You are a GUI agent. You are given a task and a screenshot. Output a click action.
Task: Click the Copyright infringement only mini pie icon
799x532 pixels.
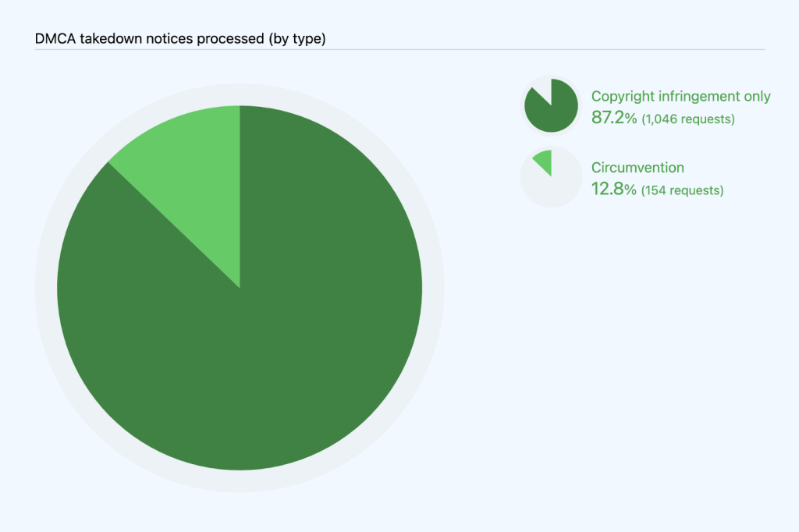click(552, 105)
